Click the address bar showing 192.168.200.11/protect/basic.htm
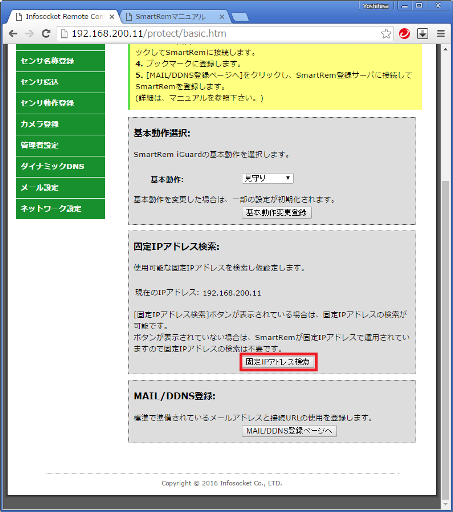The width and height of the screenshot is (453, 512). point(225,34)
